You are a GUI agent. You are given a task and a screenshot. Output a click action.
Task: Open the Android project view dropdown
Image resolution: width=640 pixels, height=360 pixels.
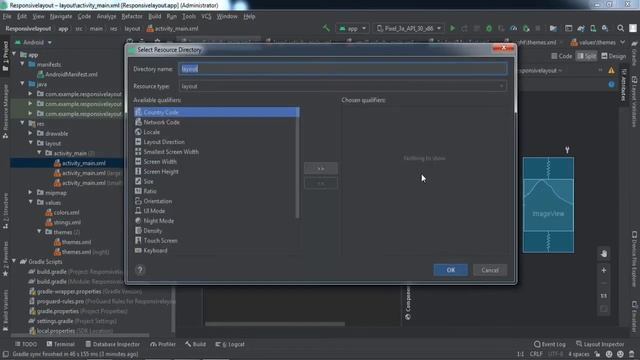(x=33, y=42)
